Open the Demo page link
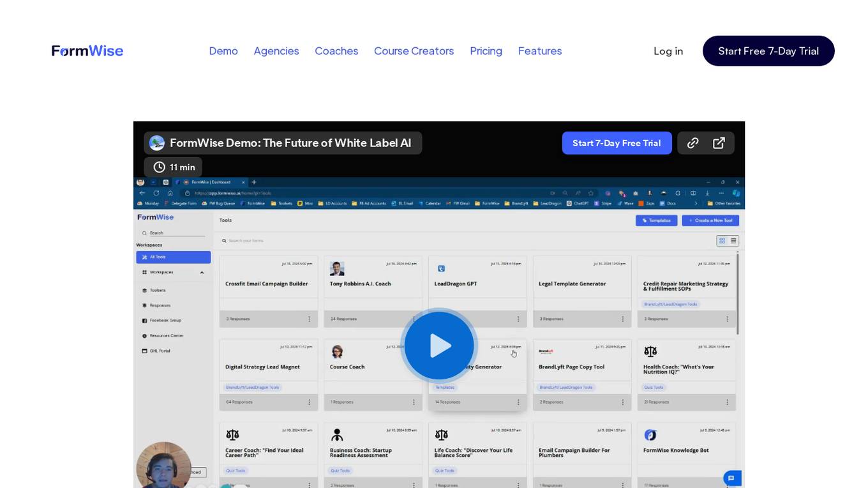This screenshot has height=488, width=868. (x=223, y=51)
